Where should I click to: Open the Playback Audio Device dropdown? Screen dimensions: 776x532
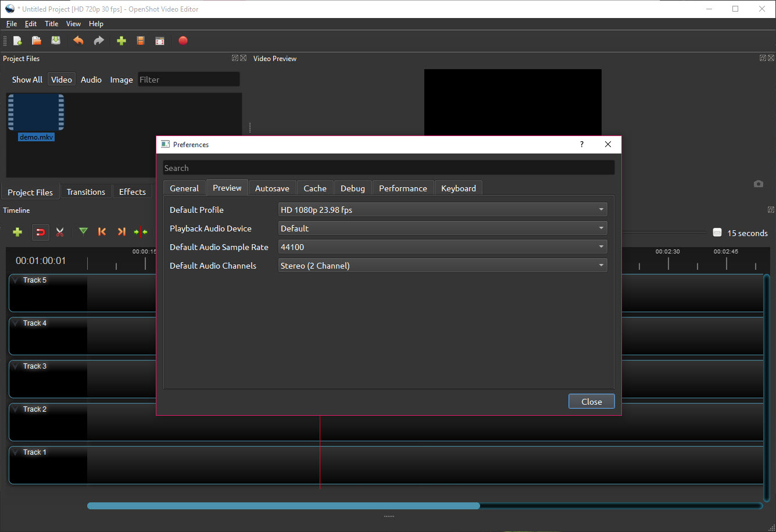tap(443, 228)
